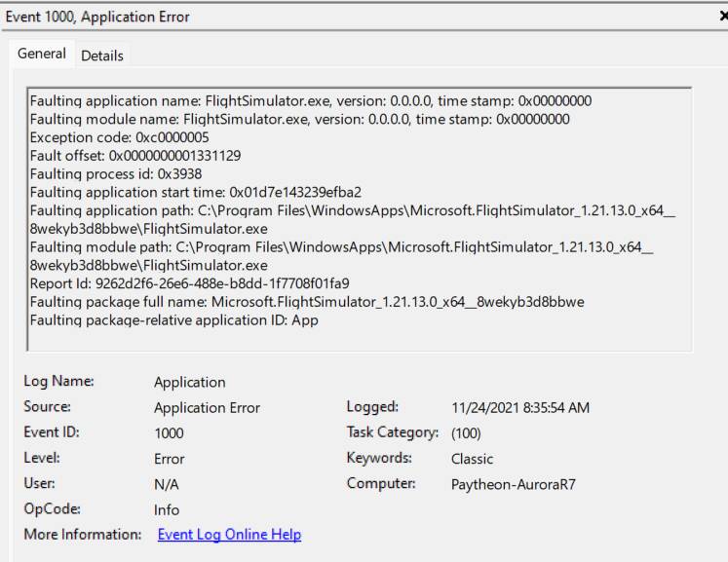
Task: Click the Source value Application Error
Action: (x=207, y=407)
